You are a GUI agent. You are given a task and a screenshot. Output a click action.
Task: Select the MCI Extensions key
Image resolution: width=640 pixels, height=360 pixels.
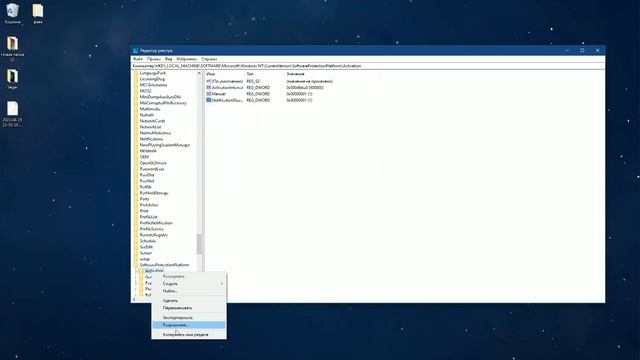(x=153, y=85)
